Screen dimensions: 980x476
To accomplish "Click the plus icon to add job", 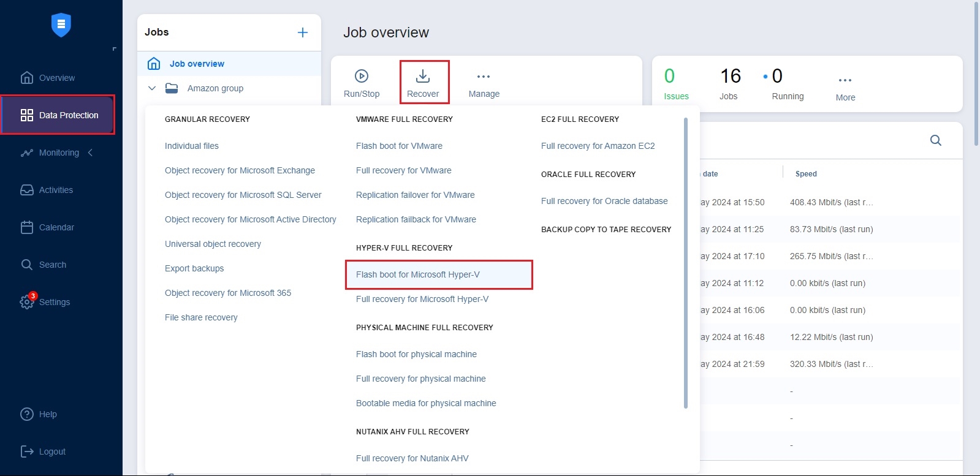I will point(303,32).
